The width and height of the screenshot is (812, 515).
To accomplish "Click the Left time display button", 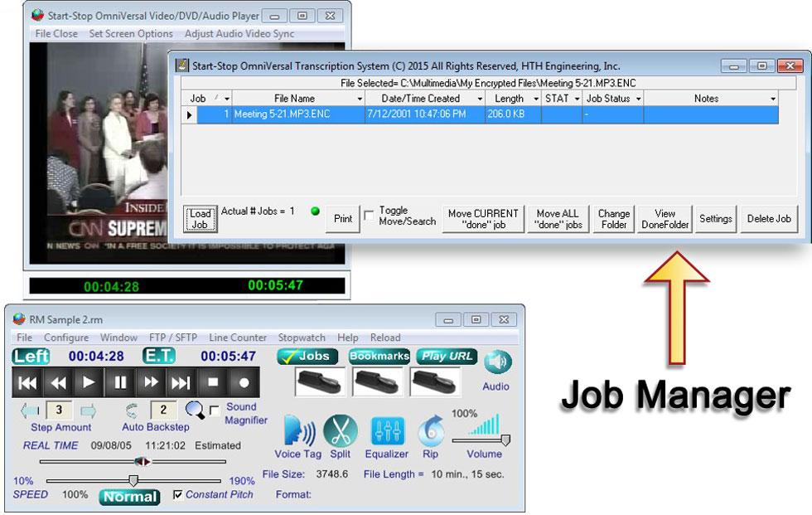I will point(31,357).
